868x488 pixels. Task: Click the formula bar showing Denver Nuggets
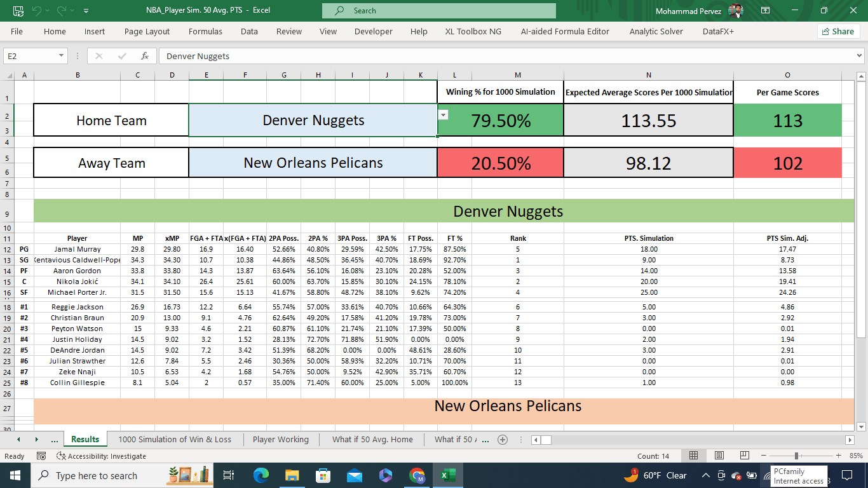tap(506, 56)
